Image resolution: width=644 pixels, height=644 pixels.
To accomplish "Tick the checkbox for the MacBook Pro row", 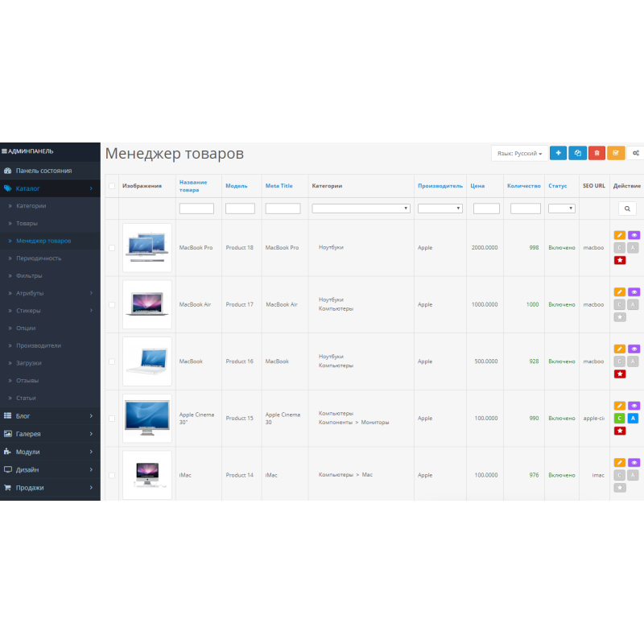I will [x=112, y=248].
